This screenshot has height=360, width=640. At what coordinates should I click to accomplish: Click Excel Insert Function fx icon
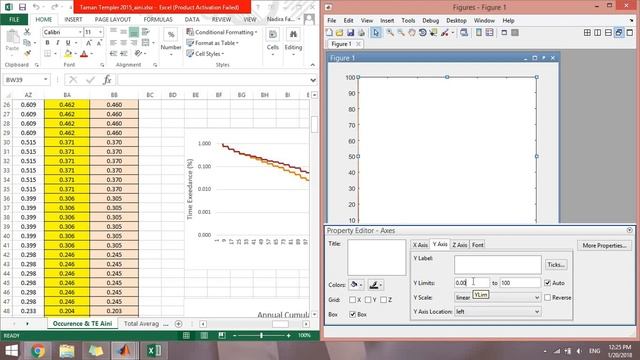click(x=107, y=80)
